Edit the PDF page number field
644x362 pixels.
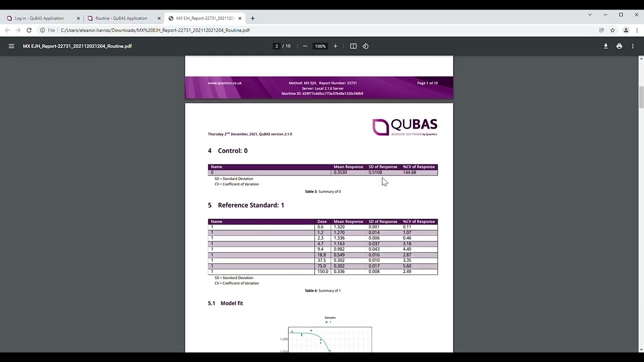coord(276,46)
